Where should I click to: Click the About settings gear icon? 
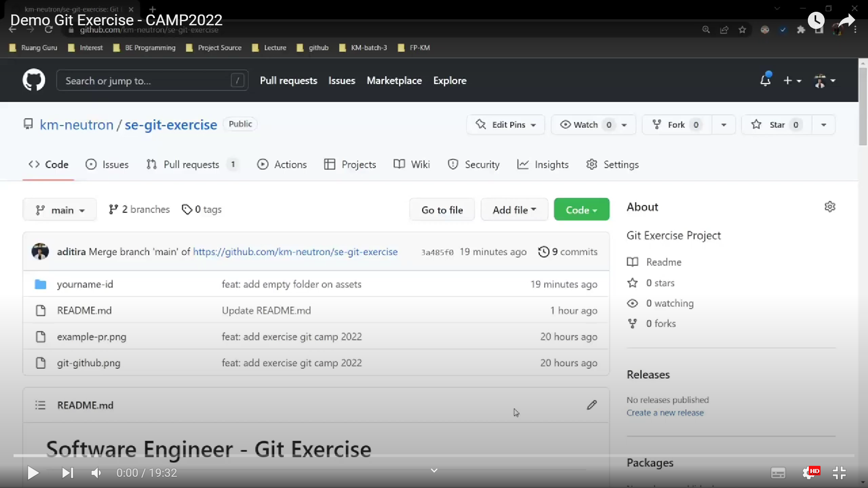pos(830,207)
